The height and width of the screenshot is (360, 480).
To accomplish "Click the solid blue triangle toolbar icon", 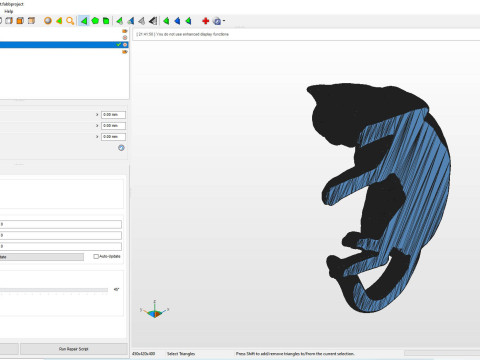I will pos(177,21).
